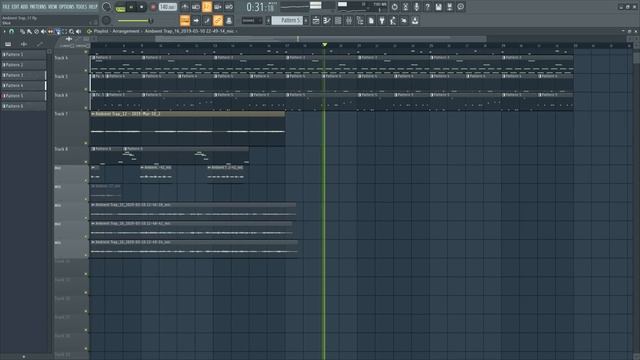The height and width of the screenshot is (360, 640).
Task: Toggle the overdub/blend recording button
Action: pyautogui.click(x=218, y=7)
